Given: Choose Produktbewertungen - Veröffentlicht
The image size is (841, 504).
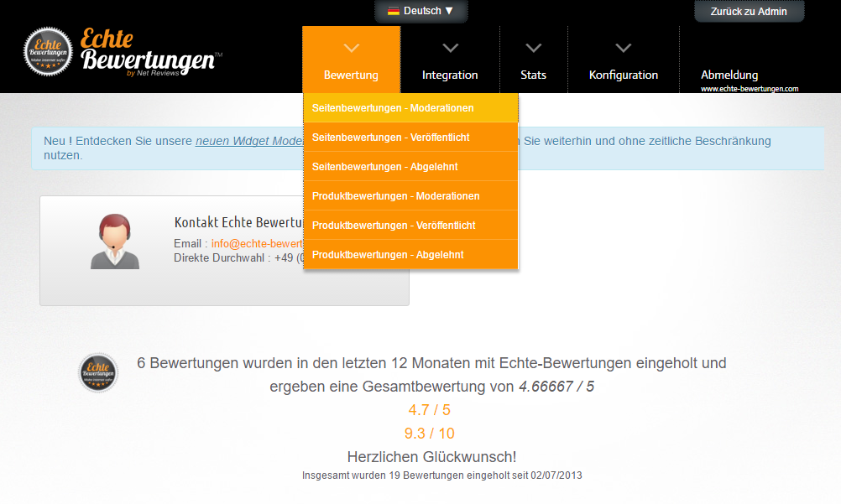Looking at the screenshot, I should coord(410,226).
